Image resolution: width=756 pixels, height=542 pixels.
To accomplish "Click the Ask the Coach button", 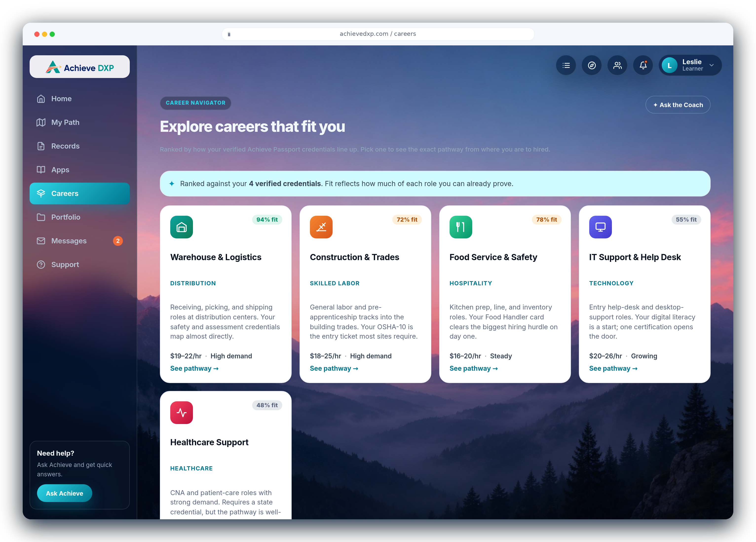I will pyautogui.click(x=678, y=105).
